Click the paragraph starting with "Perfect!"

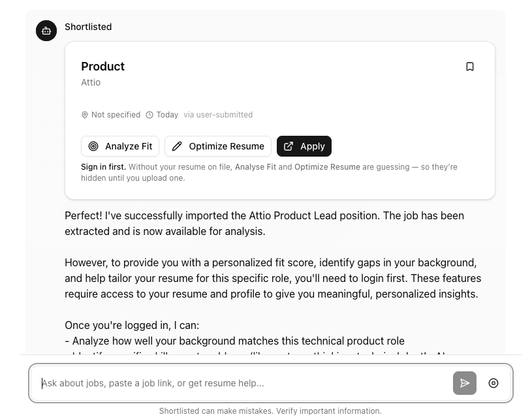coord(264,223)
